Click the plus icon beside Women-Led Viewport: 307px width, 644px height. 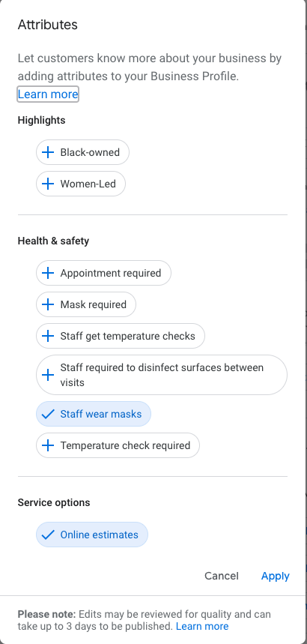tap(48, 184)
